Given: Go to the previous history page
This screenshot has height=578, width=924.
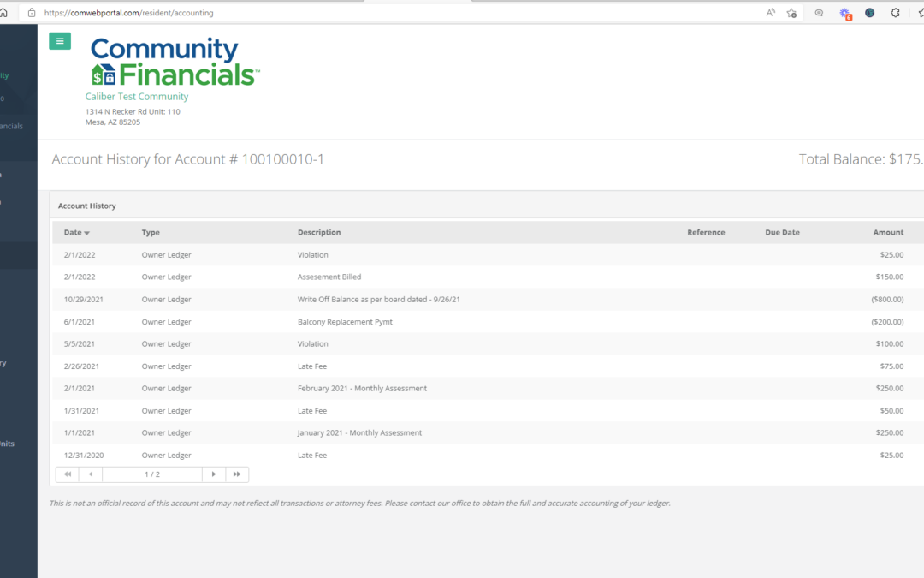Looking at the screenshot, I should pyautogui.click(x=91, y=474).
